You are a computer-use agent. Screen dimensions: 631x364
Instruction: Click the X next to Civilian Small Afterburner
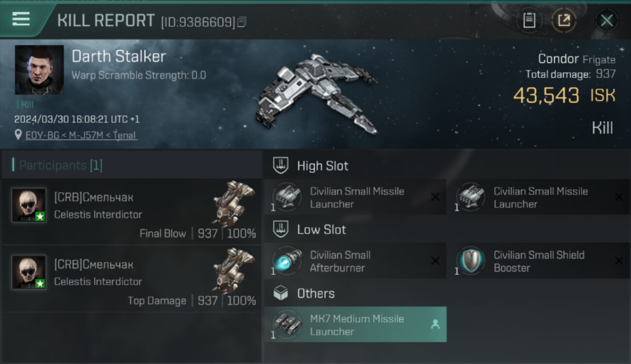tap(435, 261)
